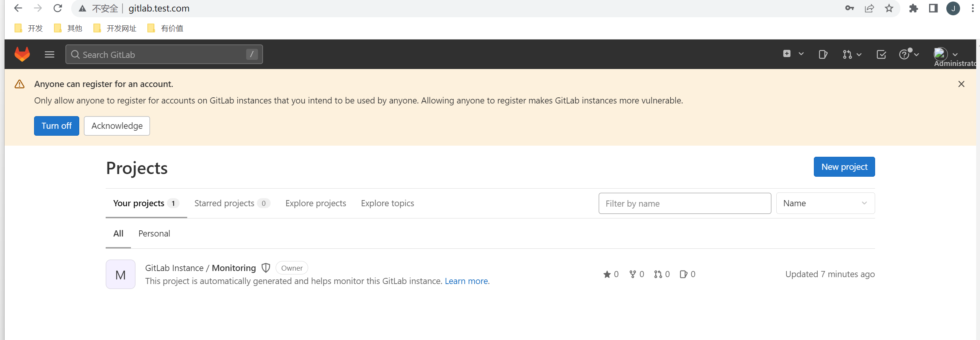Open the To-Do List checkmark icon
980x340 pixels.
tap(881, 54)
